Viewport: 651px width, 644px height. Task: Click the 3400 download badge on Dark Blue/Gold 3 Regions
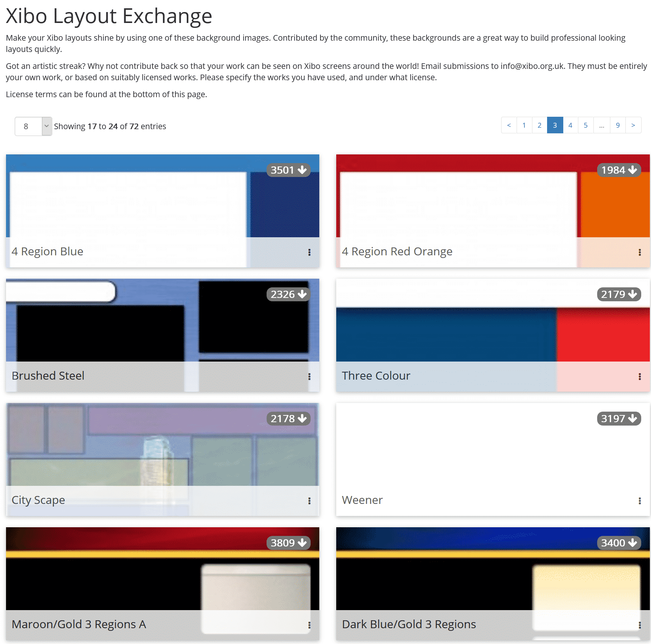[x=619, y=543]
